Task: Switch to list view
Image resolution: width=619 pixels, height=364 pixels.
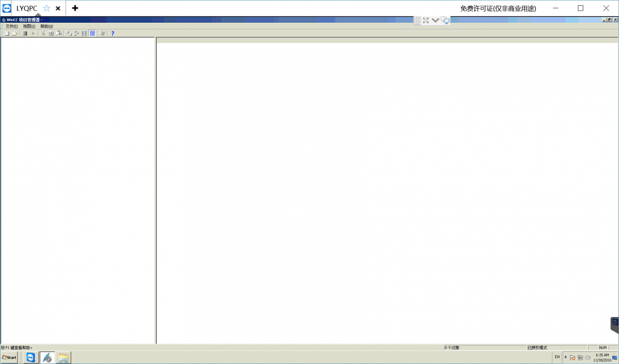Action: pyautogui.click(x=84, y=33)
